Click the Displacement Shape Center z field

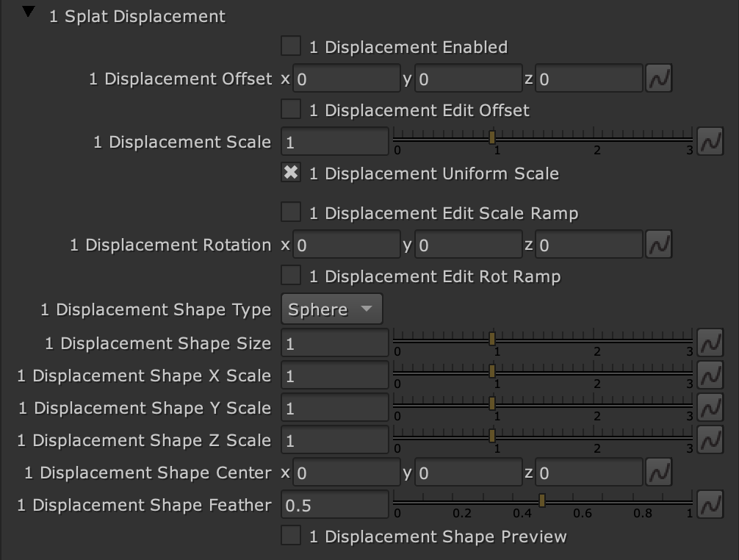coord(589,473)
